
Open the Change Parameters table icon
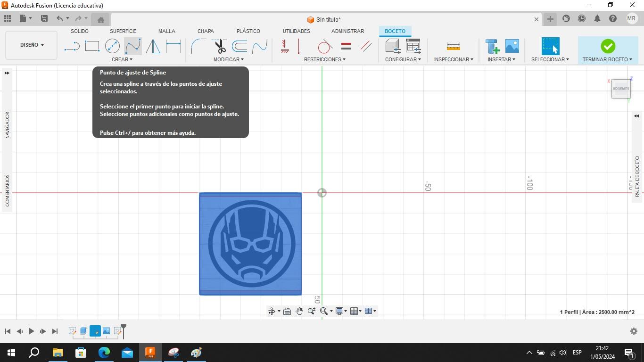tap(413, 46)
